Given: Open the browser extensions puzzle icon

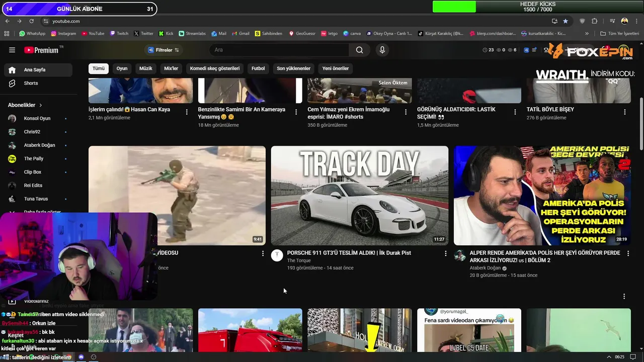Looking at the screenshot, I should 594,21.
